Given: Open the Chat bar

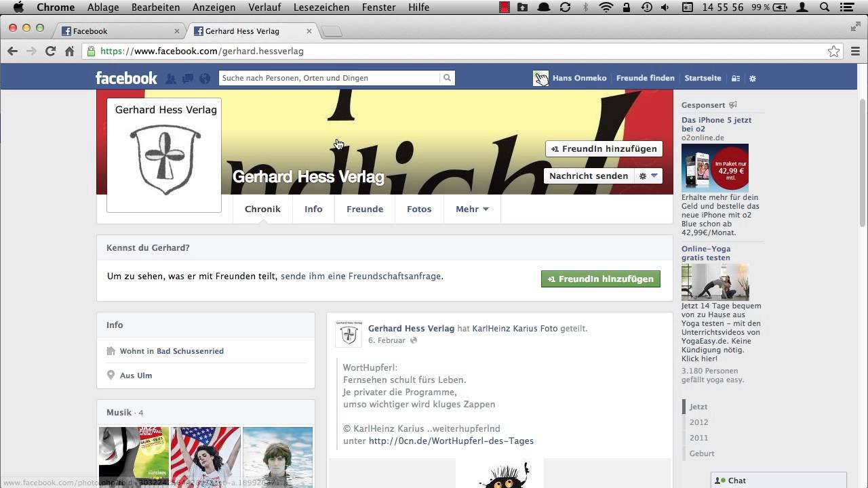Looking at the screenshot, I should pyautogui.click(x=778, y=480).
